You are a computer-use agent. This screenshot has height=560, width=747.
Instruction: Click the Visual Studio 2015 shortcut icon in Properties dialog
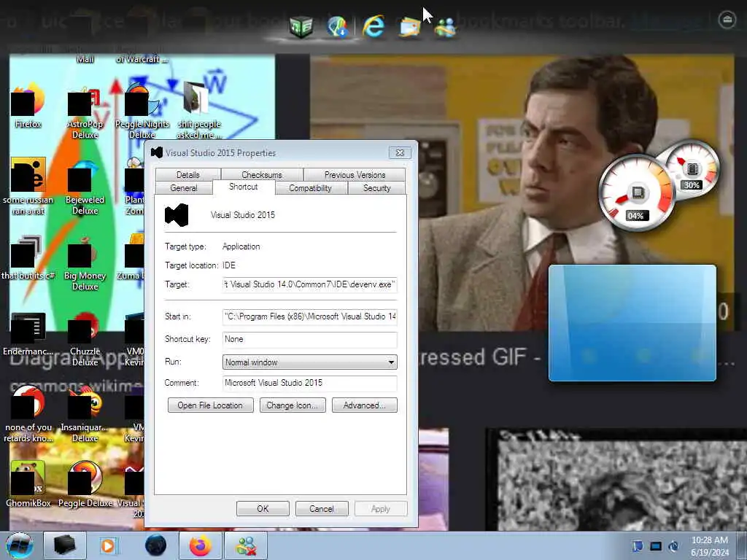click(177, 215)
